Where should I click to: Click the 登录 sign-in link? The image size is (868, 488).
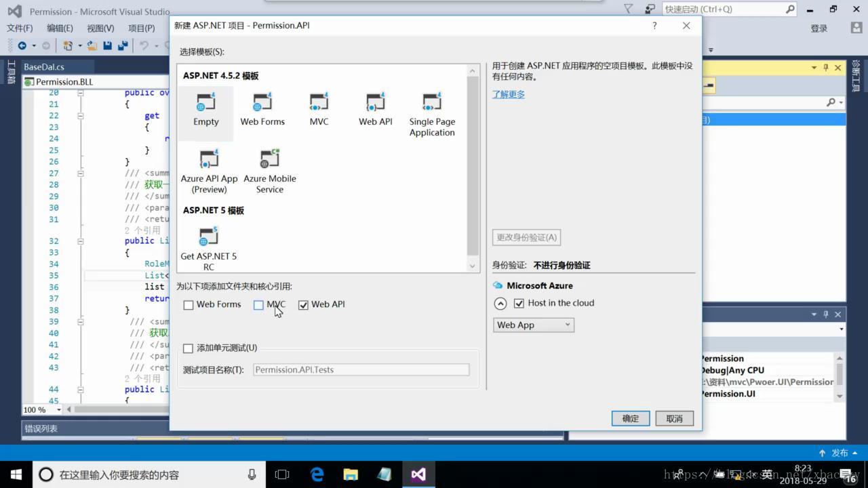coord(819,28)
